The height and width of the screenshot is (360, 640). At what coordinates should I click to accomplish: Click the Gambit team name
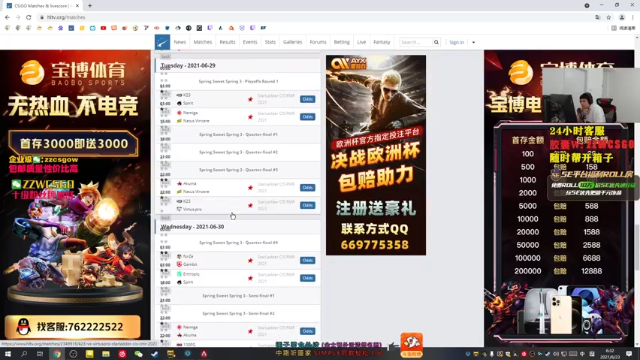tap(190, 264)
